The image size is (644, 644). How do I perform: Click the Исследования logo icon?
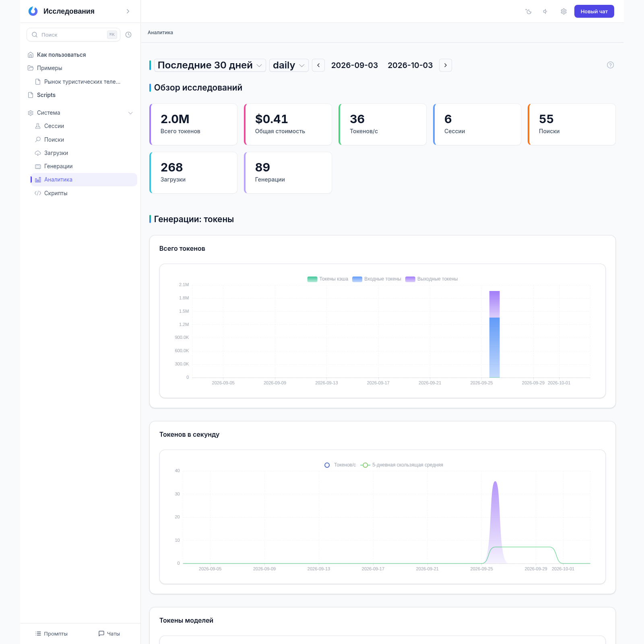click(33, 11)
